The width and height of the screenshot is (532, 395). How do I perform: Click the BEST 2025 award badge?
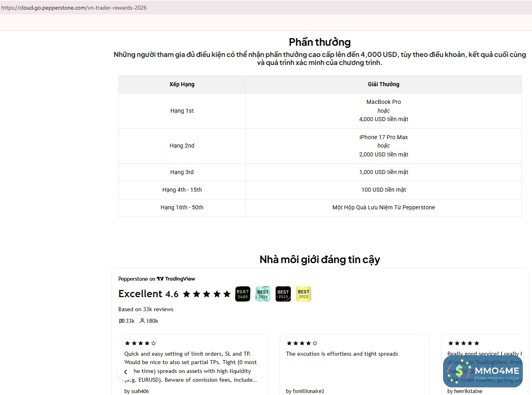242,294
